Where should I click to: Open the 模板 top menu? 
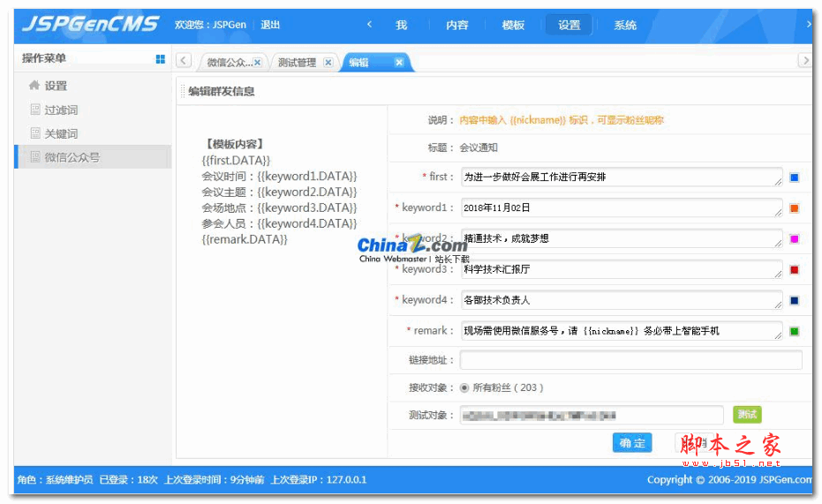(x=513, y=25)
